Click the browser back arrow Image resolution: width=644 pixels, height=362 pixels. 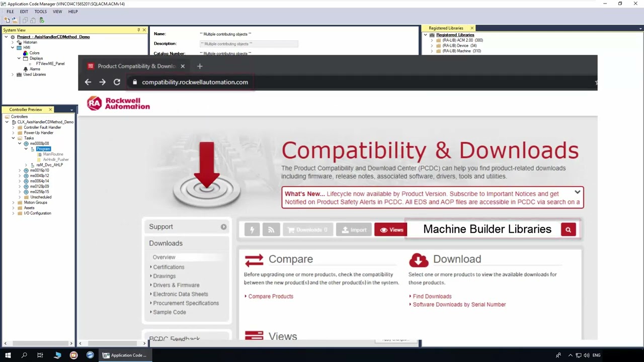coord(88,82)
